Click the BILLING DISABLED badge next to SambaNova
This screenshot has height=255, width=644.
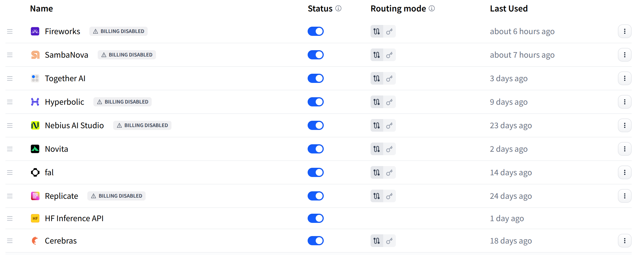(x=127, y=55)
